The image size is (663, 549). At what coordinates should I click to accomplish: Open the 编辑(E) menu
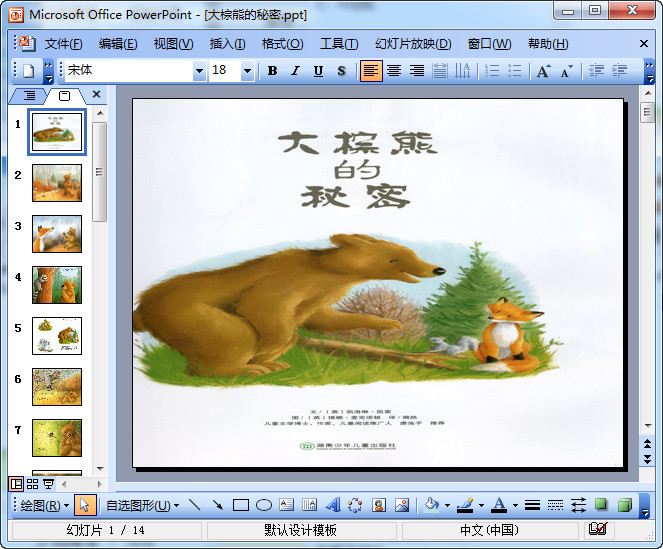tap(118, 44)
